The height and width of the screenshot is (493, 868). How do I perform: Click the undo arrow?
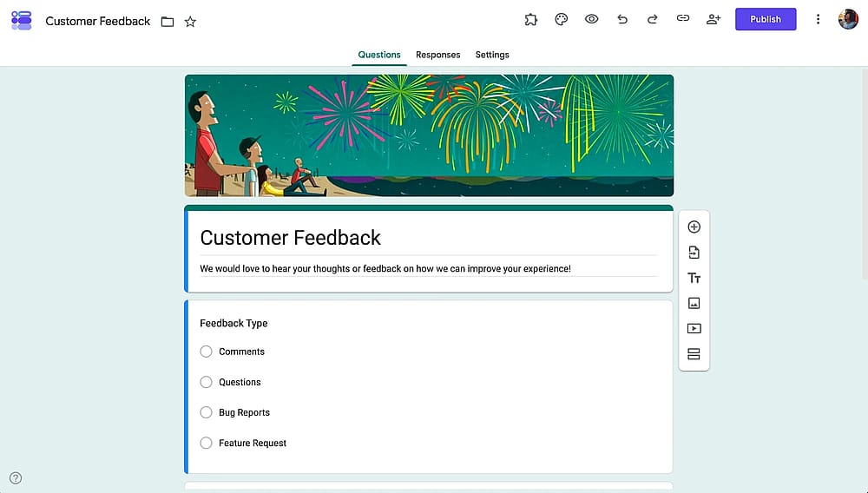point(622,19)
